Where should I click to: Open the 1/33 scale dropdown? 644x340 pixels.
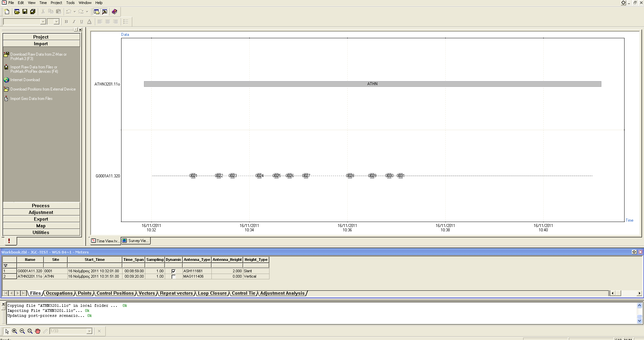(x=89, y=331)
